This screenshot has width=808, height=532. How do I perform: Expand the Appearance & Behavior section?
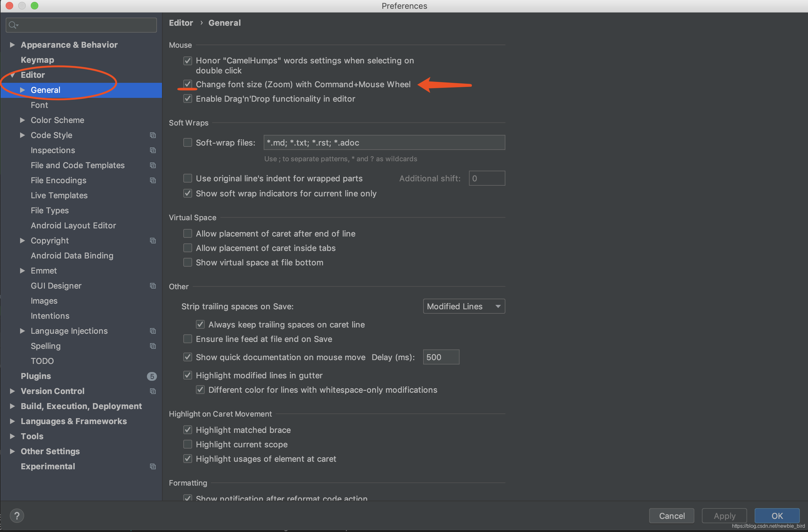coord(13,45)
